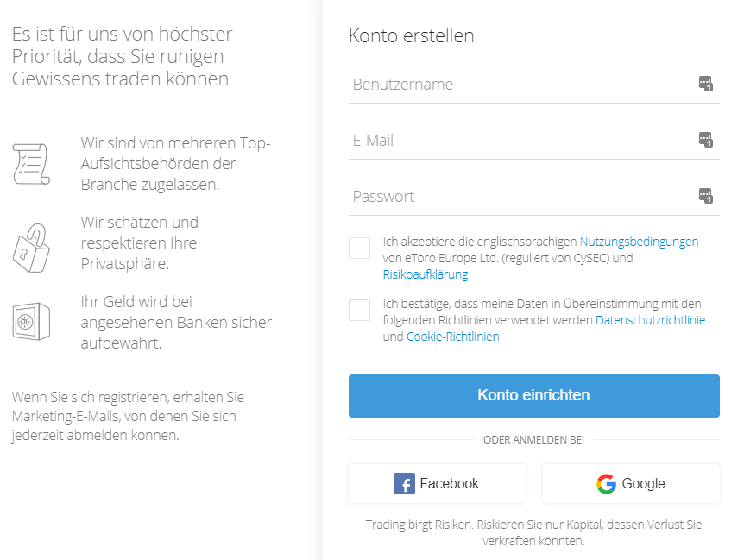This screenshot has height=560, width=744.
Task: Click the Facebook logo icon
Action: click(404, 484)
